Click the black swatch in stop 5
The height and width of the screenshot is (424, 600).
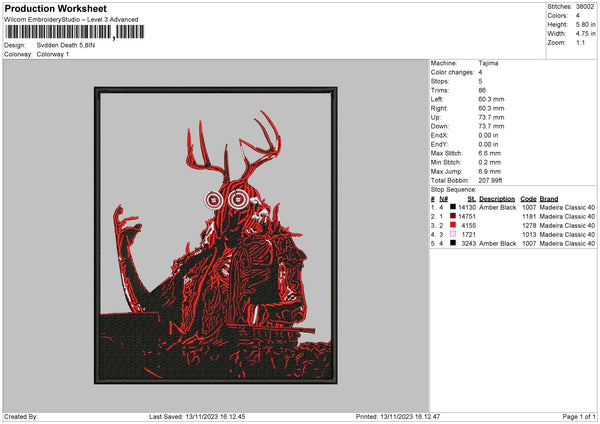(452, 243)
